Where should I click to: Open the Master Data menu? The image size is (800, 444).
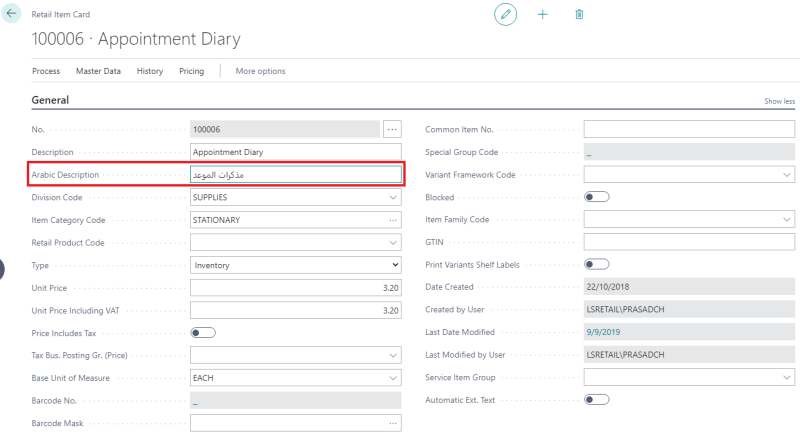click(98, 71)
